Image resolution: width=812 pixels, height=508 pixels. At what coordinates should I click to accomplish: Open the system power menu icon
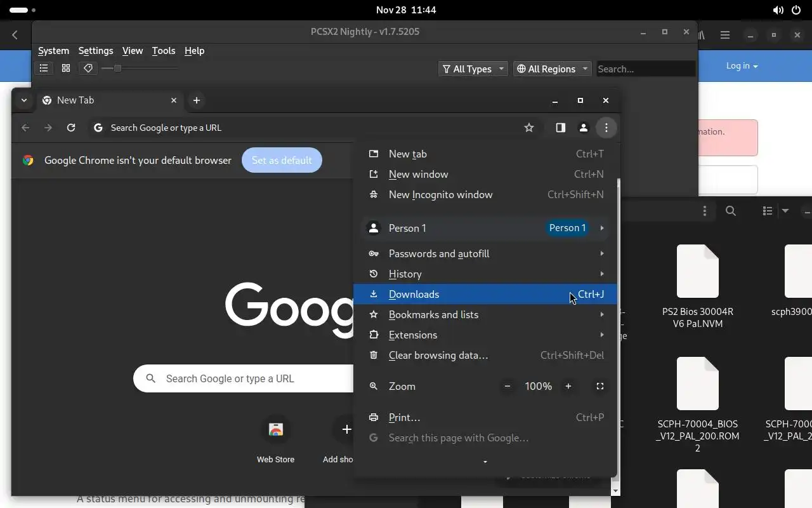pyautogui.click(x=796, y=10)
